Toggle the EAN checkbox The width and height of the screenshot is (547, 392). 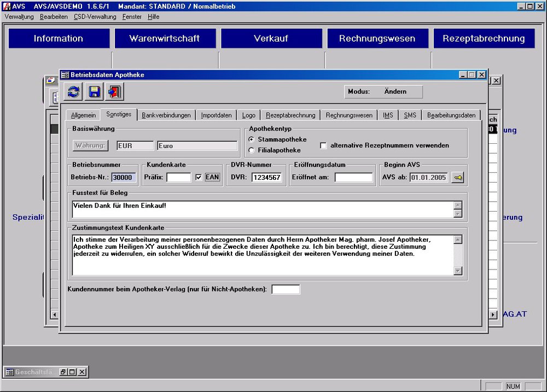coord(199,177)
